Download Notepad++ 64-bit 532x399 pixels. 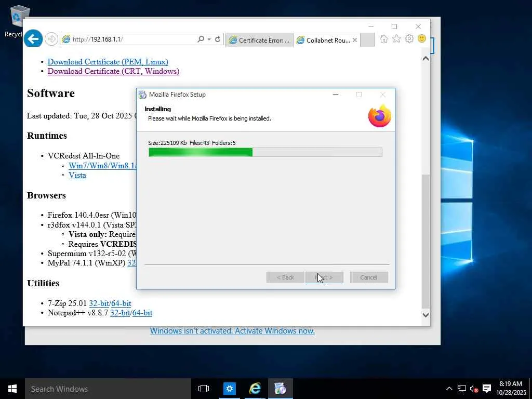click(x=142, y=313)
